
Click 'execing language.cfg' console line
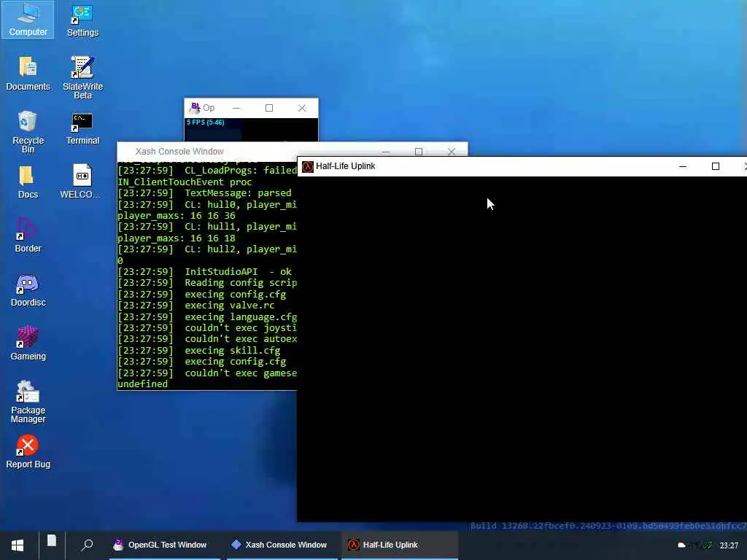click(207, 316)
